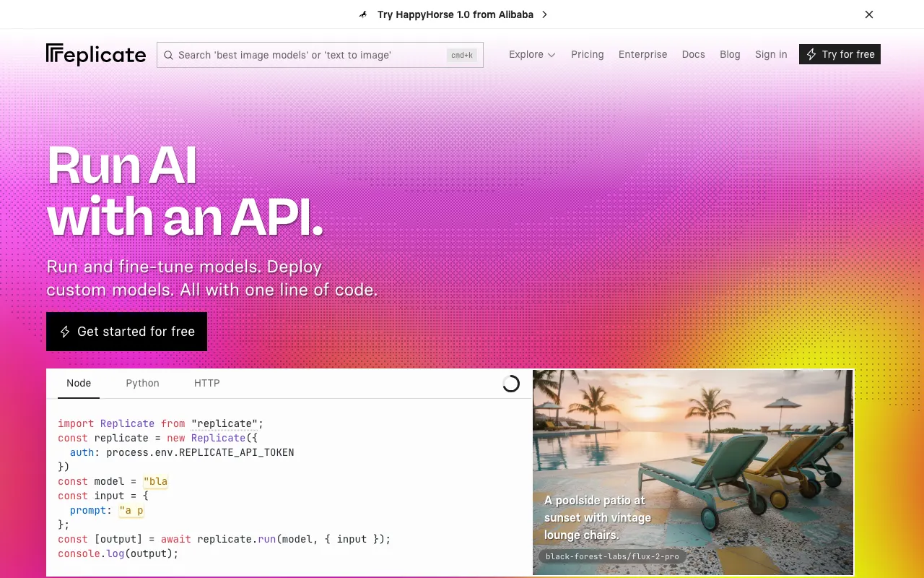Click the cmd+k shortcut badge
The height and width of the screenshot is (578, 924).
[x=462, y=55]
